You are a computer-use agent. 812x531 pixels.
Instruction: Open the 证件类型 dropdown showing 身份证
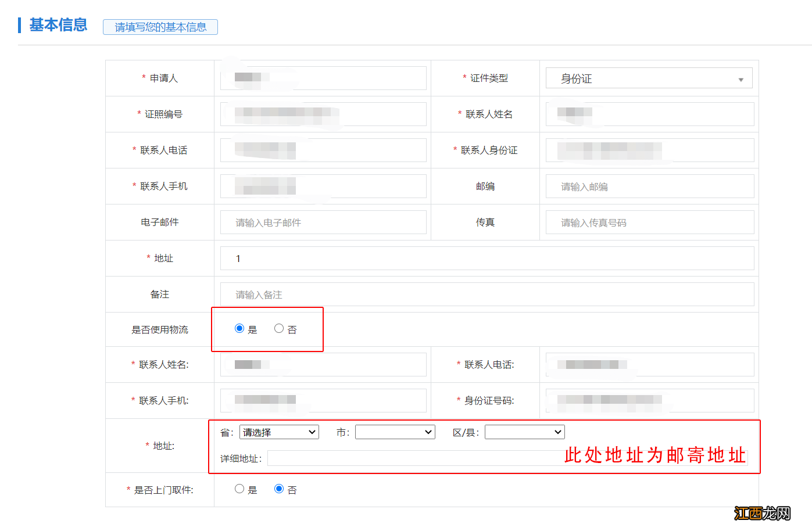(649, 78)
